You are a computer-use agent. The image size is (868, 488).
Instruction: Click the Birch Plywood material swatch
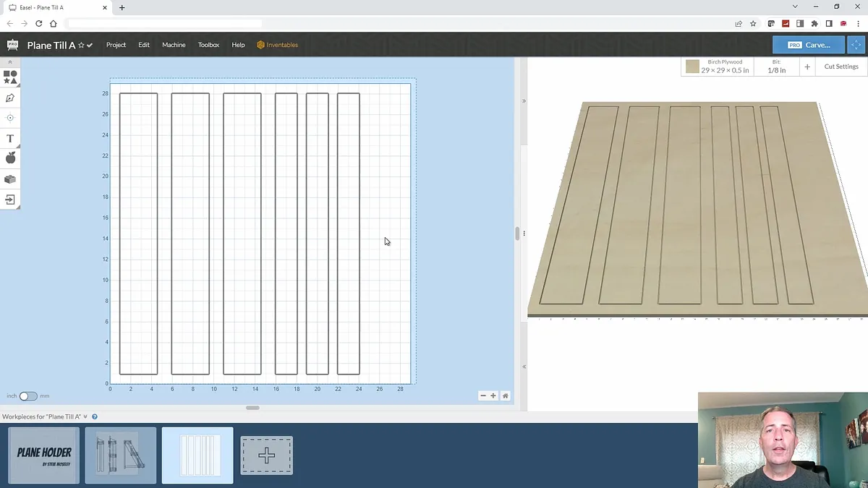pos(692,67)
